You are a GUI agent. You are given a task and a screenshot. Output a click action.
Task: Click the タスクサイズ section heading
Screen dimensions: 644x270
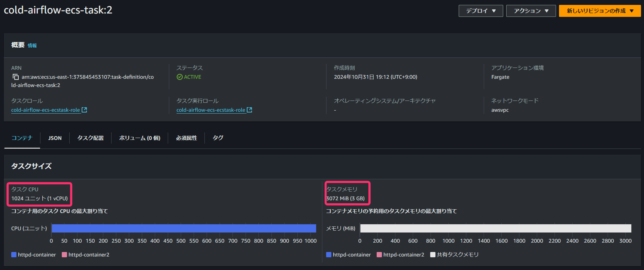coord(31,166)
